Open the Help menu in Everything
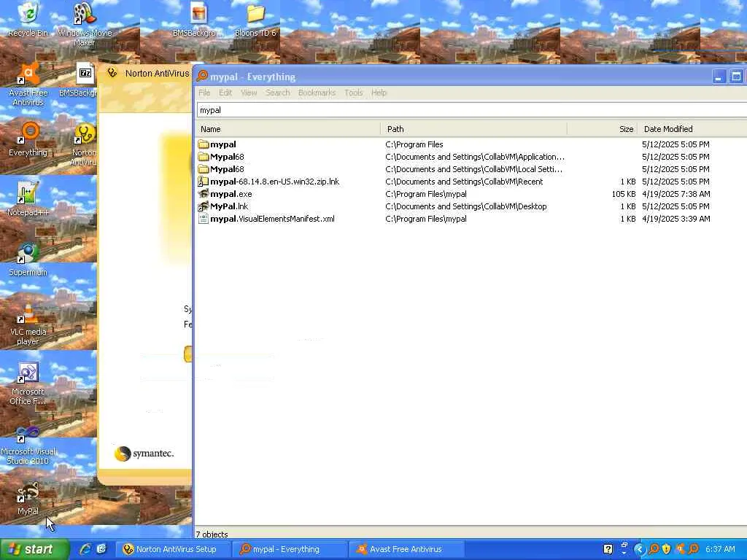The width and height of the screenshot is (747, 560). [379, 93]
